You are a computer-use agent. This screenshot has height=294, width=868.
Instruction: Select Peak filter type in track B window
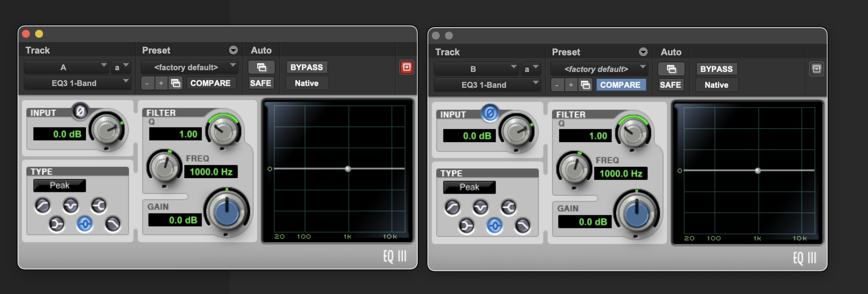(495, 226)
